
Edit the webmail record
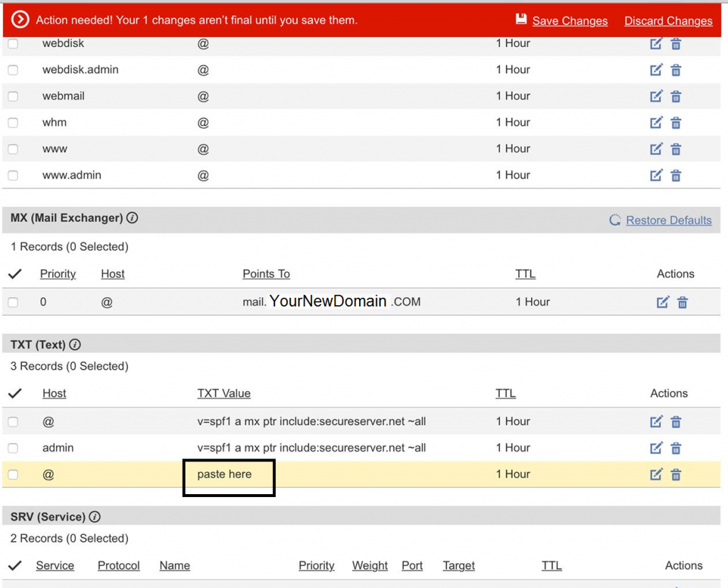[656, 97]
